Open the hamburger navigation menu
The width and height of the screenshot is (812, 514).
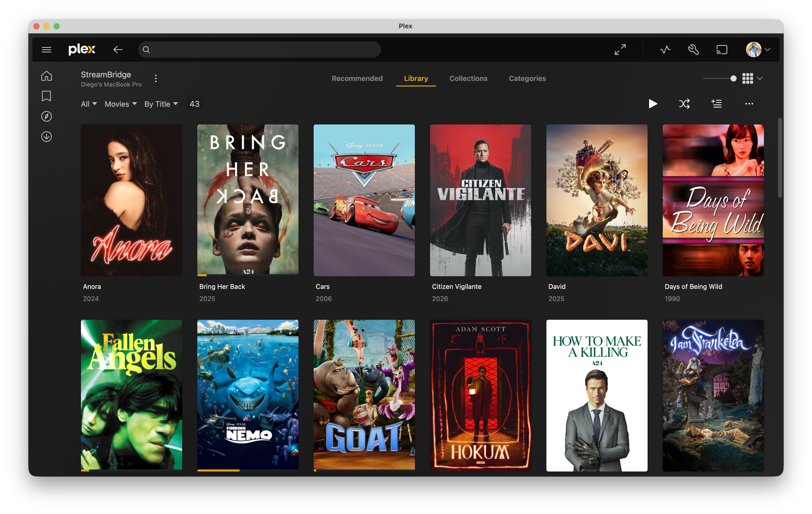click(x=47, y=50)
